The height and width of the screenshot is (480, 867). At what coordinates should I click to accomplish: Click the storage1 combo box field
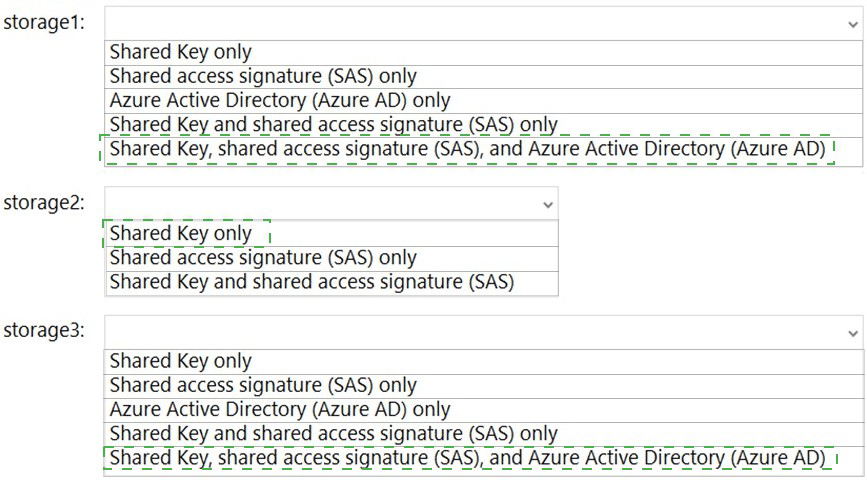point(483,23)
